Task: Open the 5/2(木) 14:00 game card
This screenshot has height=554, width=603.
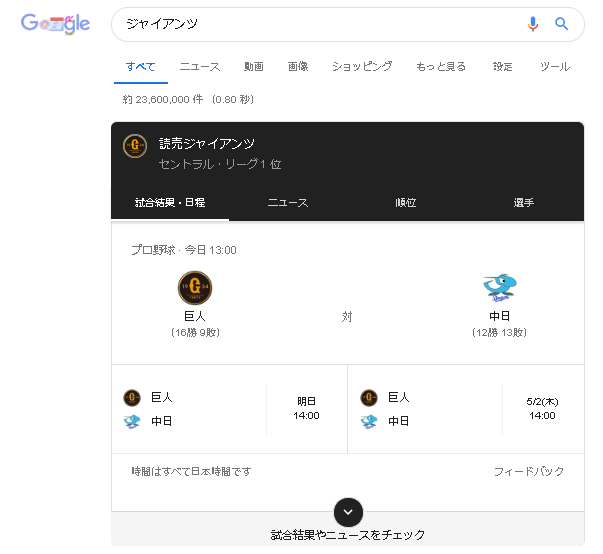Action: [466, 409]
